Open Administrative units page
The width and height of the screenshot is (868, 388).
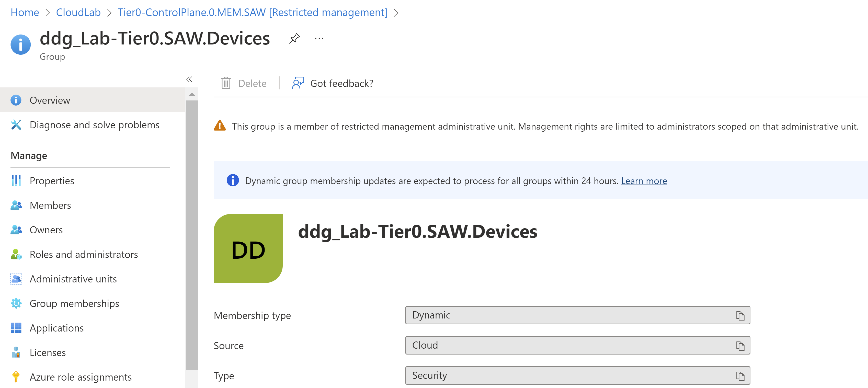pyautogui.click(x=73, y=279)
